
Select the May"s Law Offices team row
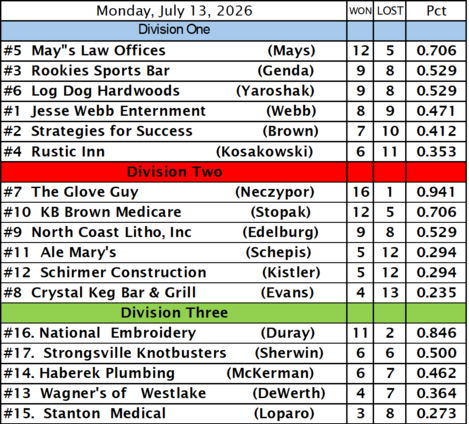coord(233,51)
